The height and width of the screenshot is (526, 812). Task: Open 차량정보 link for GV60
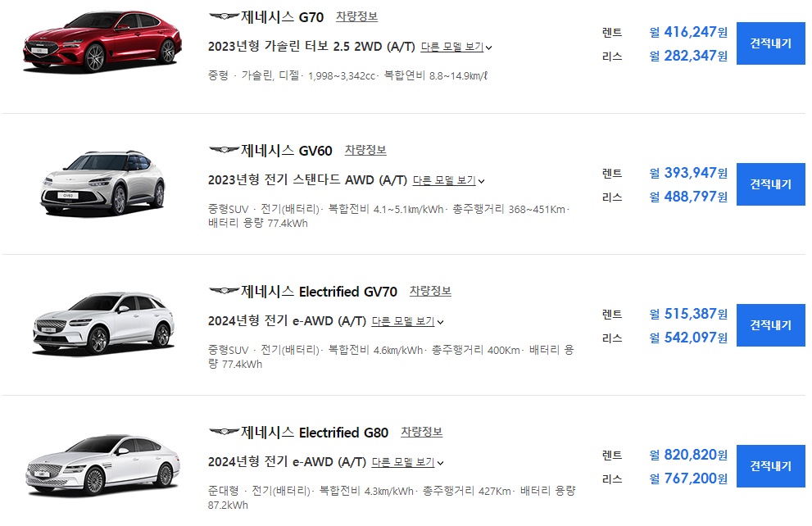tap(365, 150)
